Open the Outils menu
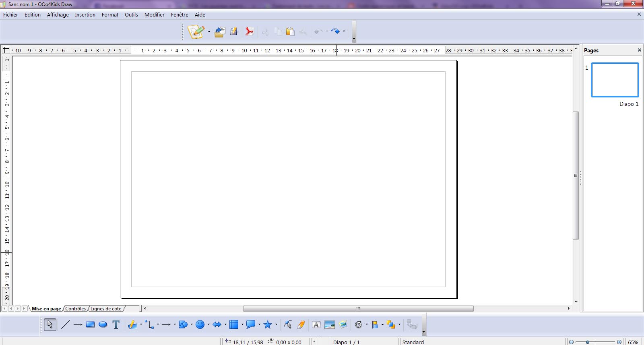Image resolution: width=644 pixels, height=345 pixels. click(x=131, y=14)
